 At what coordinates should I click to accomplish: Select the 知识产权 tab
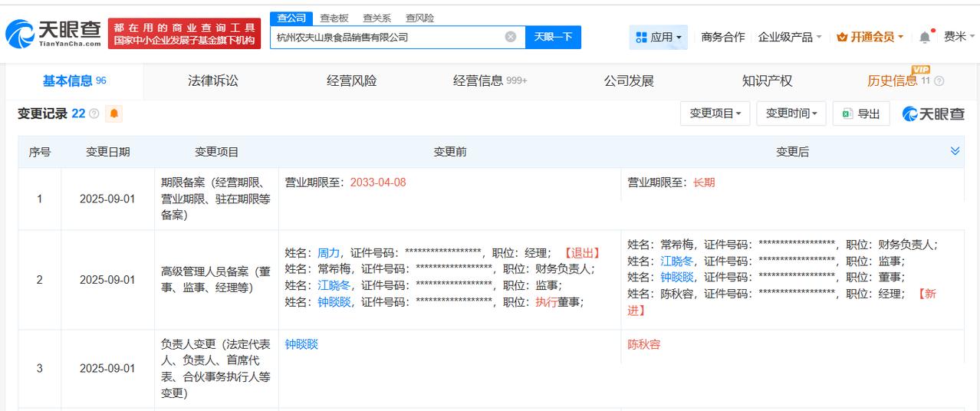767,81
